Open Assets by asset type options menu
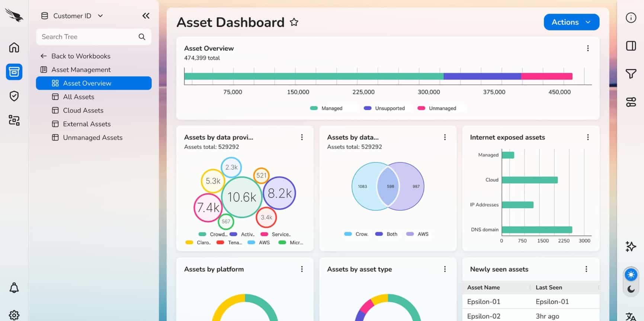 pos(445,269)
